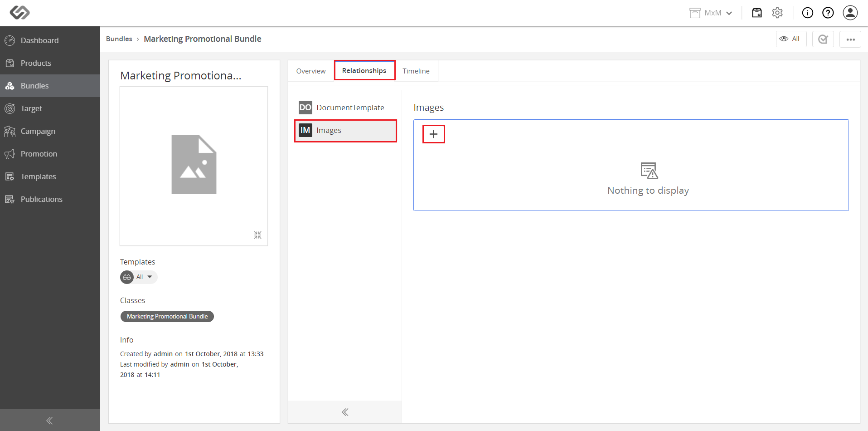Click the checkmark validation button in header

point(823,39)
